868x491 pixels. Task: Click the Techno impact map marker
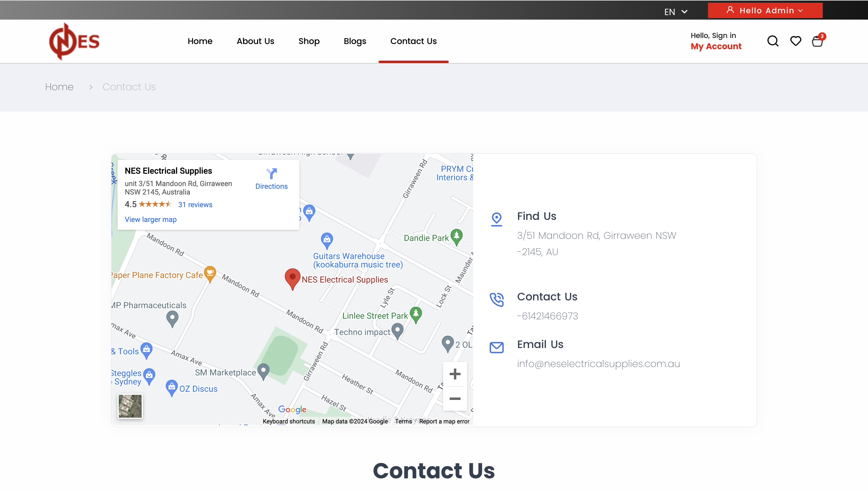click(397, 331)
